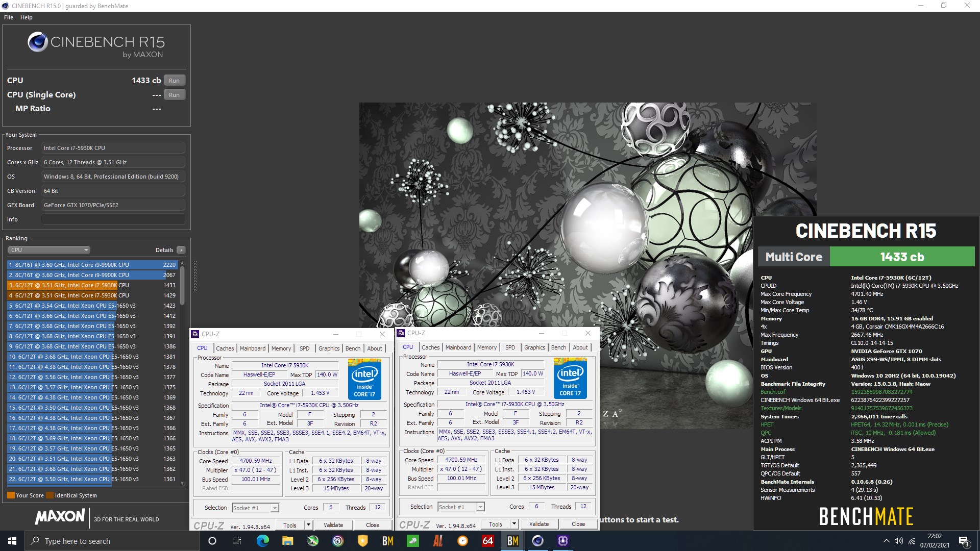Open the volume control in system tray
980x551 pixels.
point(899,541)
